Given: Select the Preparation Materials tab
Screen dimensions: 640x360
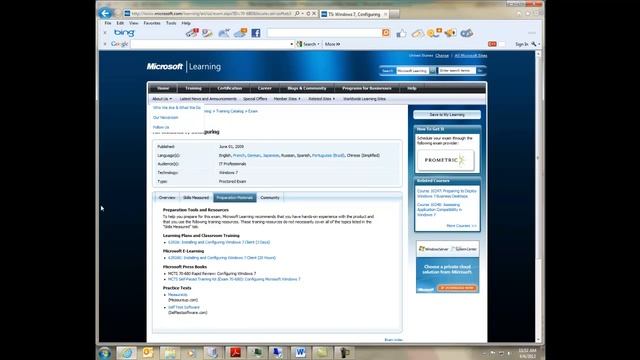Looking at the screenshot, I should [235, 198].
